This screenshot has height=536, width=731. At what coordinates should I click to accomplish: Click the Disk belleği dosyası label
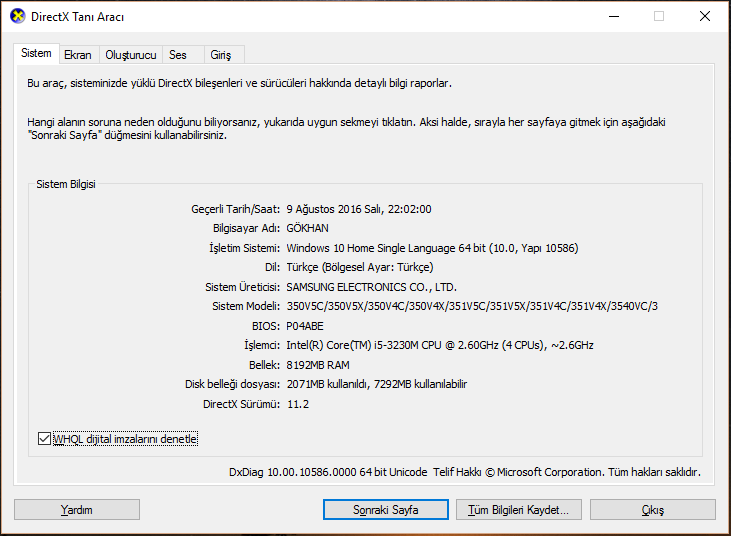tap(232, 384)
